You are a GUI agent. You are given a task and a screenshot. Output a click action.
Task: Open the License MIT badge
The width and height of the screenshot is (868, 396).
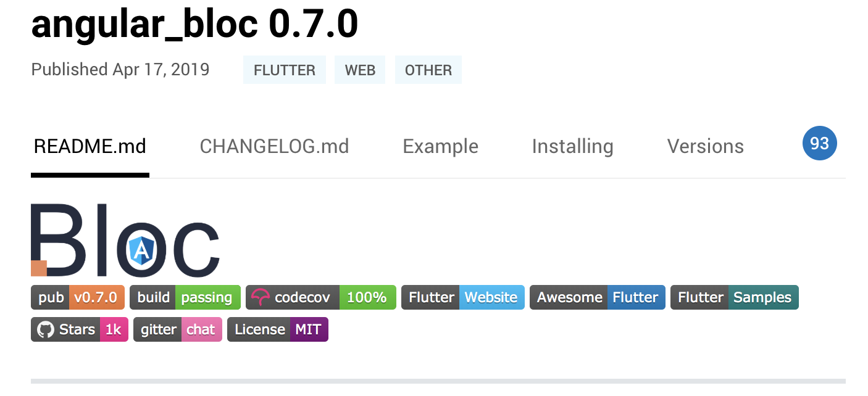coord(278,329)
